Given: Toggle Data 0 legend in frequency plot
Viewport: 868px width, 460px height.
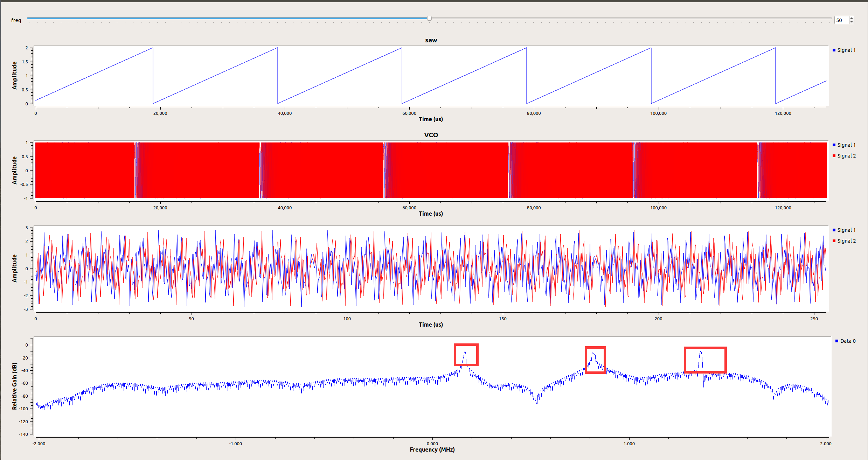Looking at the screenshot, I should (848, 341).
